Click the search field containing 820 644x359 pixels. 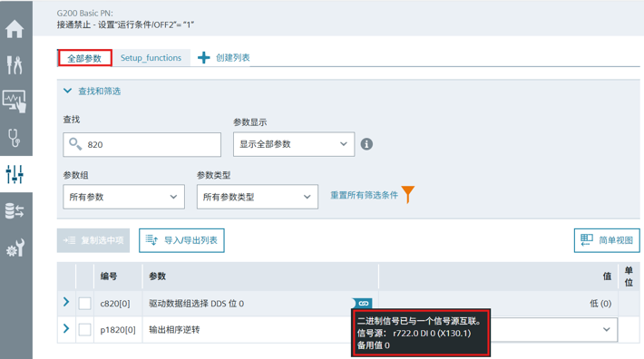coord(142,144)
